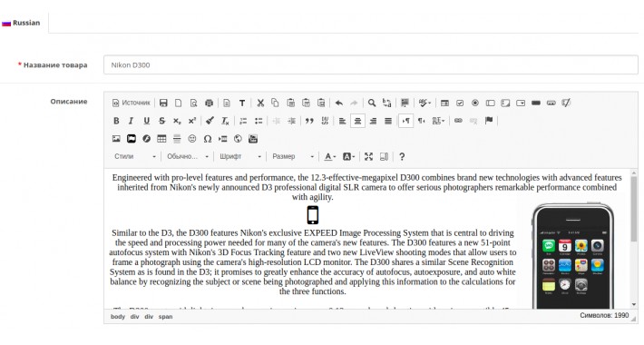Click the Flash insert icon
The height and width of the screenshot is (345, 644).
[147, 139]
